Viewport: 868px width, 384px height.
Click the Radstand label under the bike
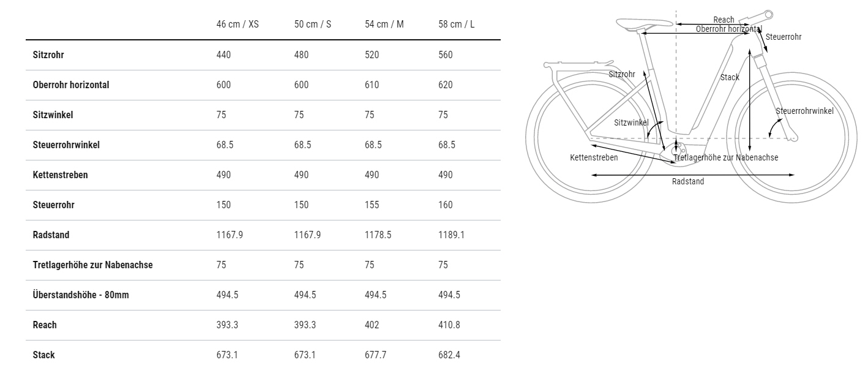(x=688, y=181)
